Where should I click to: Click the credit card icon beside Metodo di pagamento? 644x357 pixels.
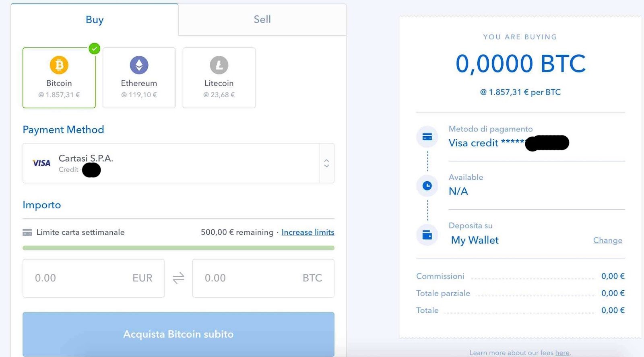coord(427,137)
